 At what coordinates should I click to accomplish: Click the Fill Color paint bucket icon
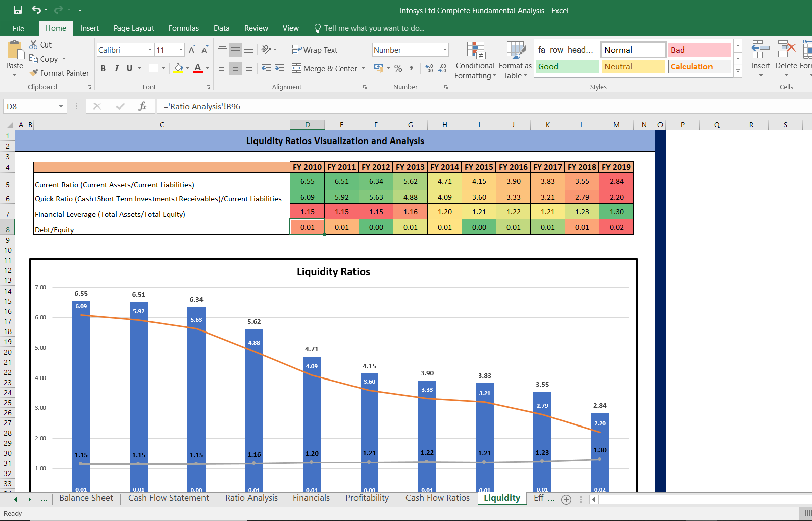point(178,68)
